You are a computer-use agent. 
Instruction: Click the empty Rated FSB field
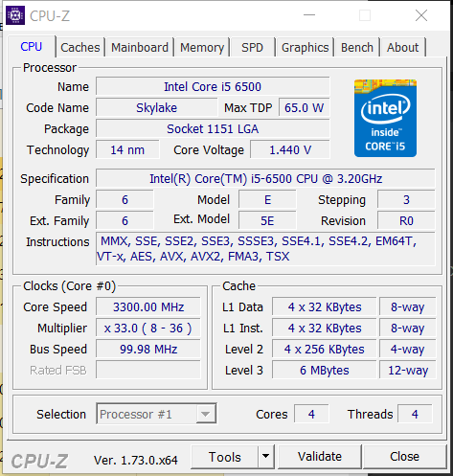click(x=148, y=370)
